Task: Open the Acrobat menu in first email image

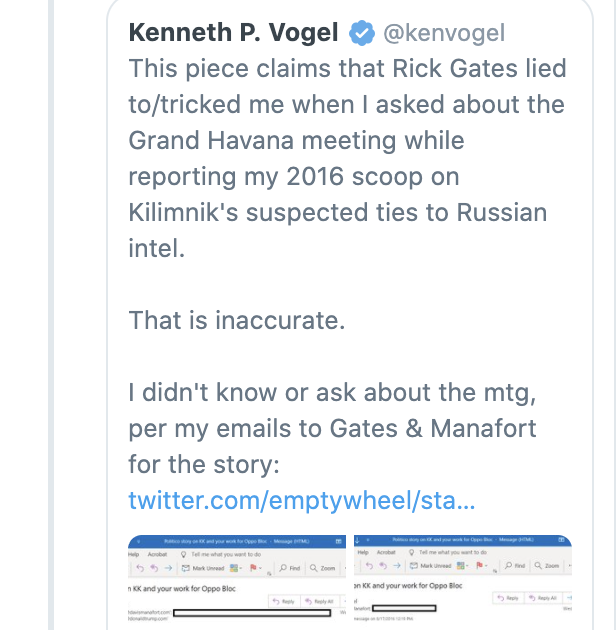Action: click(157, 554)
